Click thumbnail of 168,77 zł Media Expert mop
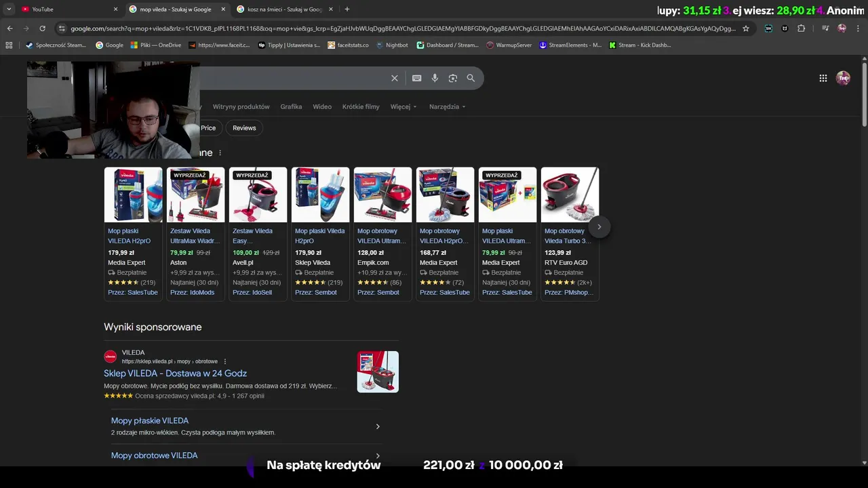 pyautogui.click(x=445, y=195)
